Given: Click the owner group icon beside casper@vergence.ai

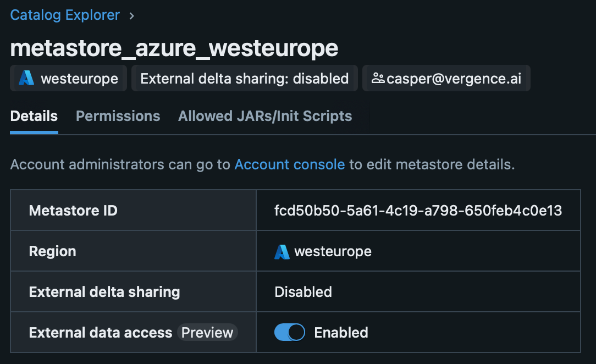Looking at the screenshot, I should tap(378, 78).
